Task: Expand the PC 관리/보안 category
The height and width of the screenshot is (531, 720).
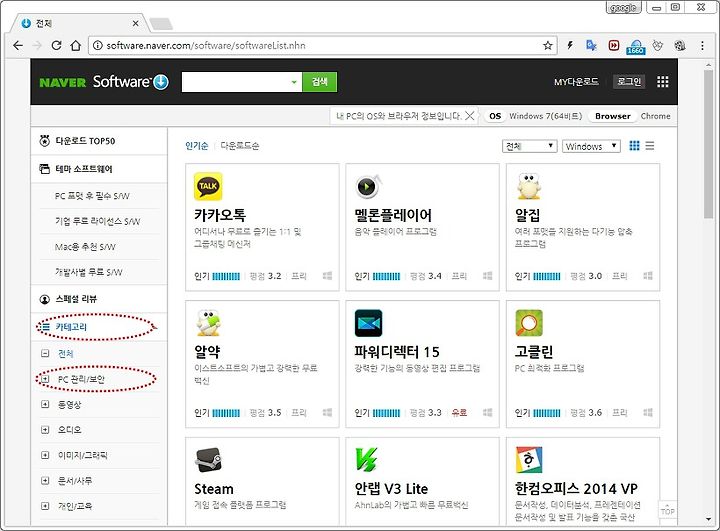Action: tap(45, 379)
